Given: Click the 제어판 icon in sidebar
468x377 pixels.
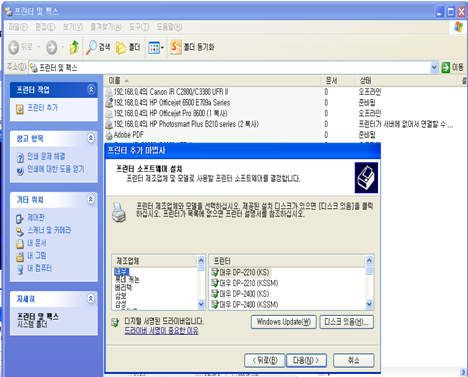Looking at the screenshot, I should tap(20, 219).
